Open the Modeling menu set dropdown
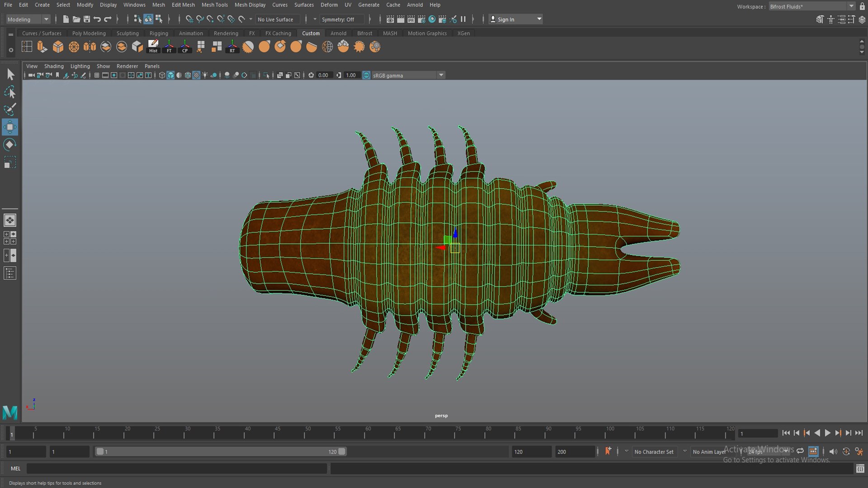 [x=28, y=19]
